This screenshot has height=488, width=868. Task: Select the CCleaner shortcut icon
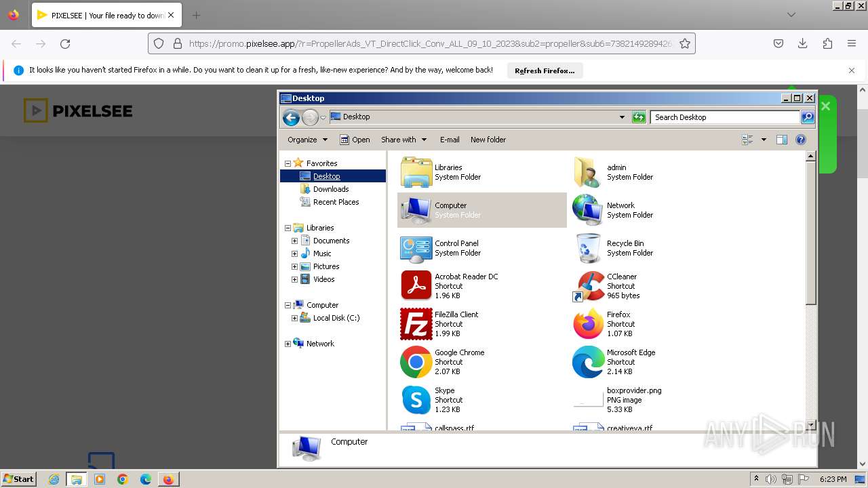(x=588, y=286)
